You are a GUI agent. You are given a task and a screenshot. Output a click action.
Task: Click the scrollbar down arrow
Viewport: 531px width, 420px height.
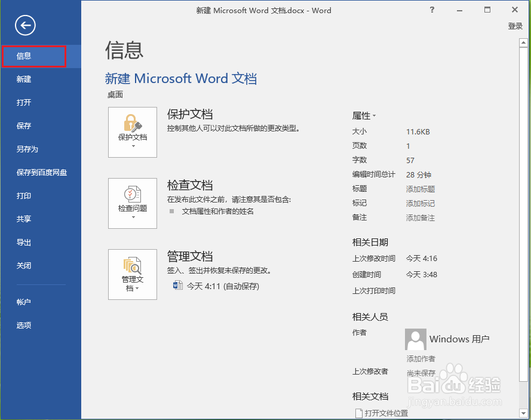(x=523, y=413)
